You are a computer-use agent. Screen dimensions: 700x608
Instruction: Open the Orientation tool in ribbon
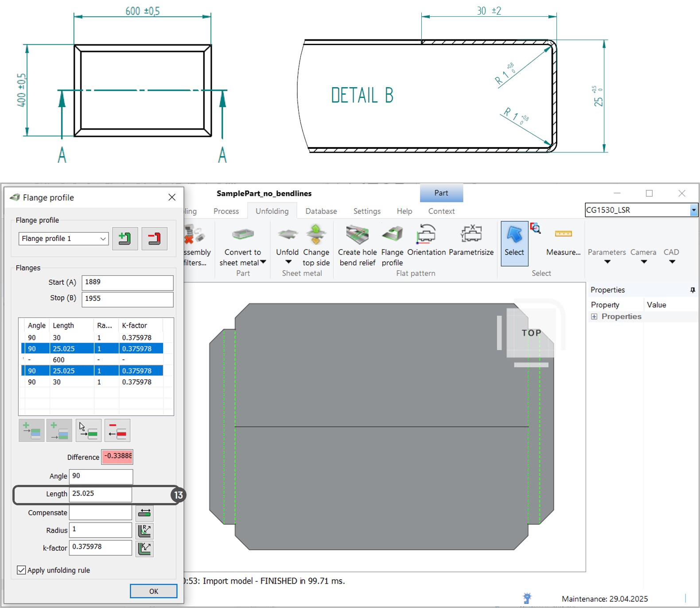426,235
